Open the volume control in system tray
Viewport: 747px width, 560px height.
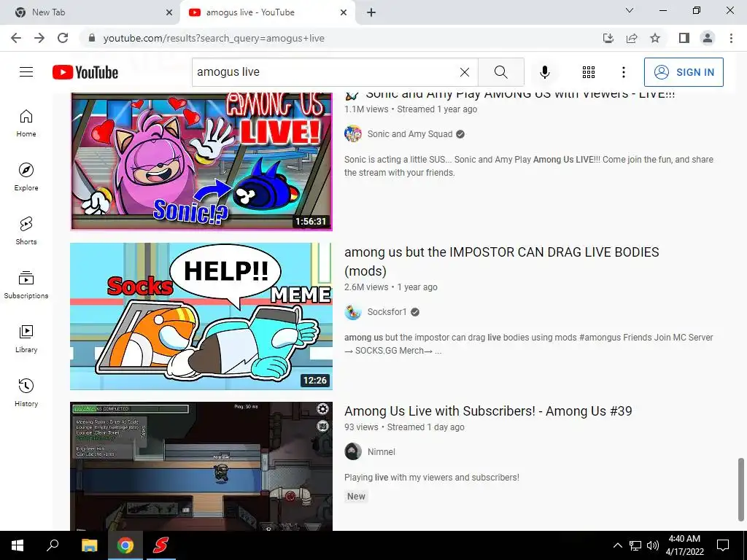pos(653,545)
